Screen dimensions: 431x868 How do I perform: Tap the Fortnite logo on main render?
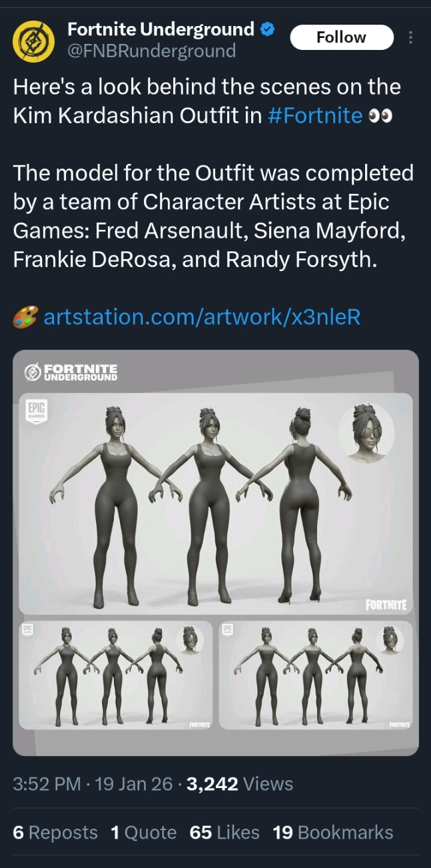(386, 605)
